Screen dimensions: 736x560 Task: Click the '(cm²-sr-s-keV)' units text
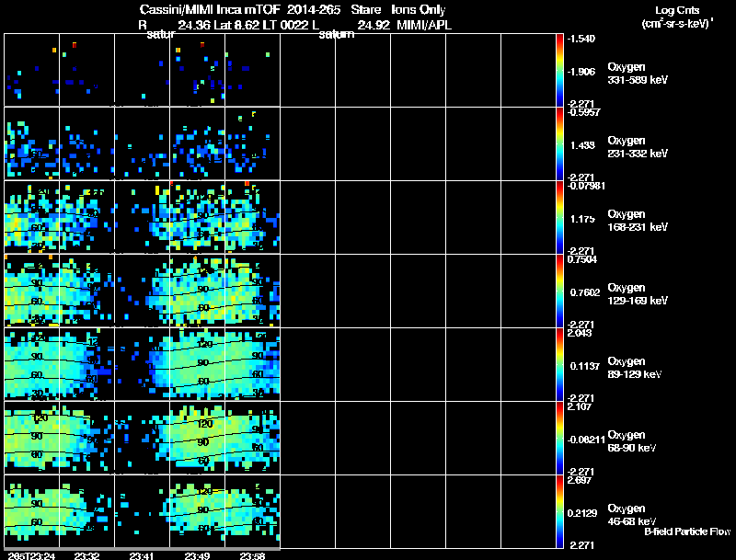click(677, 24)
